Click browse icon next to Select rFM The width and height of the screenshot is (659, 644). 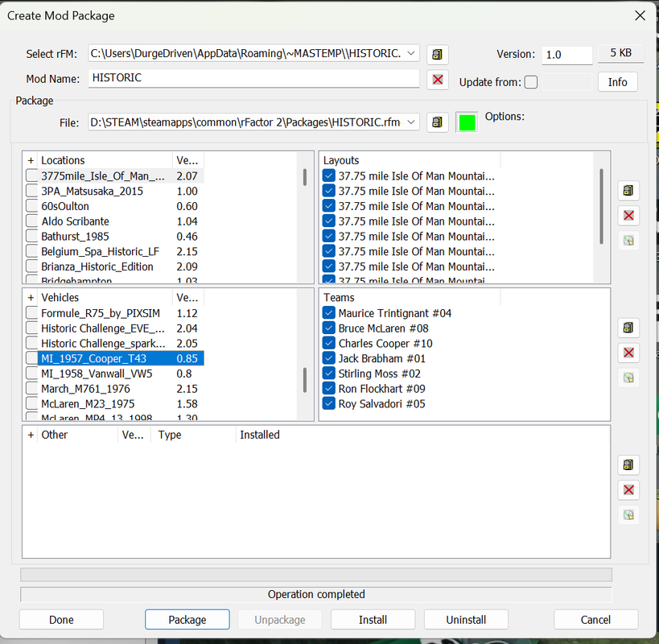(x=438, y=54)
